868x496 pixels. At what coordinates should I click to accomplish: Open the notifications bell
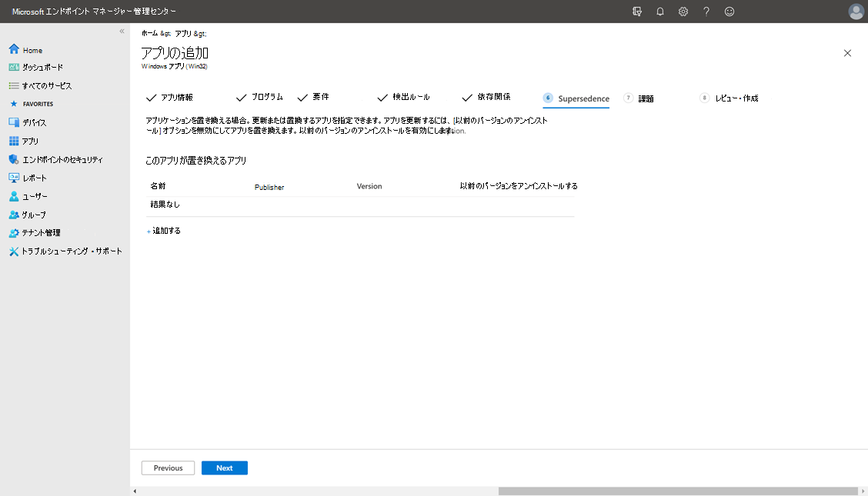[659, 12]
